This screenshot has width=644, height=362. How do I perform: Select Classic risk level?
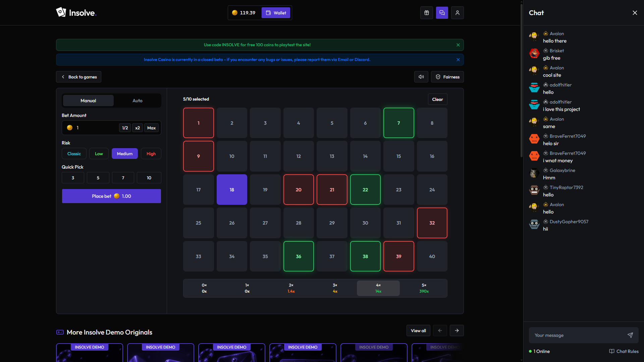(x=74, y=154)
